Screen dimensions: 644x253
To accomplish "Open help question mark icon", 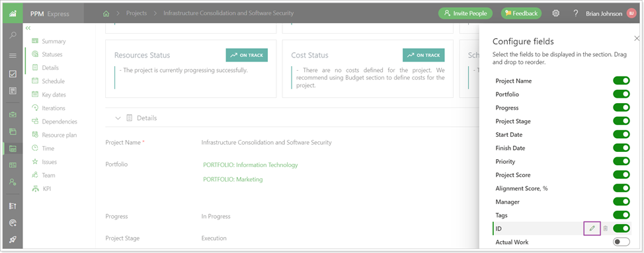I will point(576,13).
